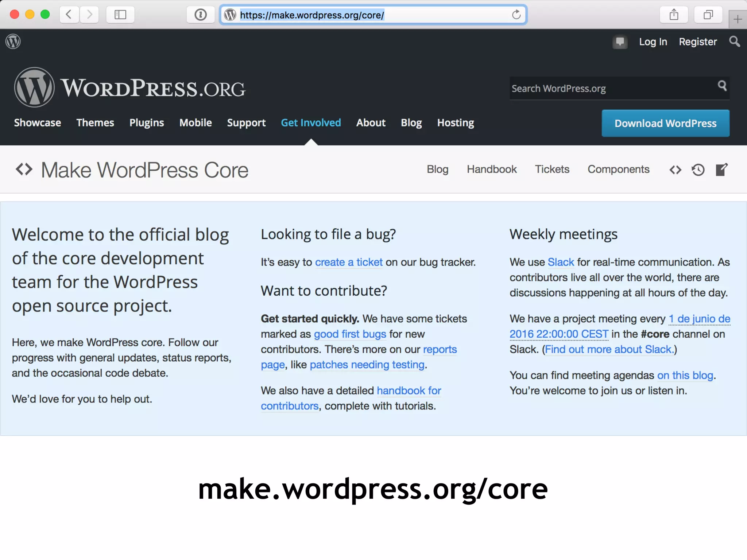Show the Safari sidebar
Image resolution: width=747 pixels, height=560 pixels.
point(120,15)
